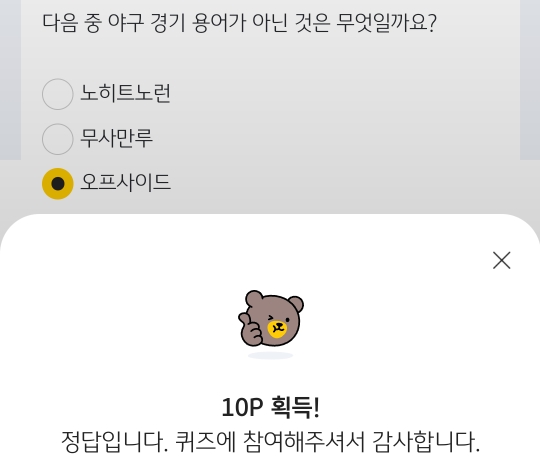Viewport: 540px width, 459px height.
Task: Click the bear's thumbs-up hand
Action: [250, 329]
